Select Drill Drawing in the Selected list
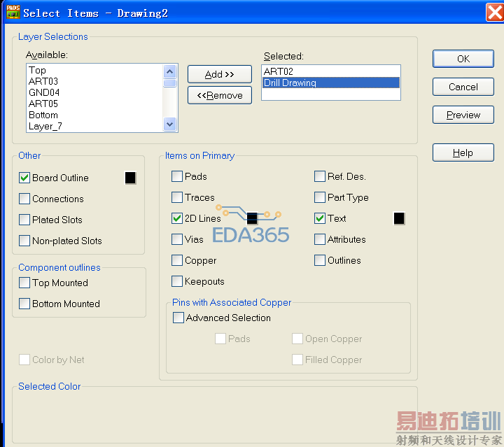This screenshot has width=504, height=447. [x=331, y=83]
